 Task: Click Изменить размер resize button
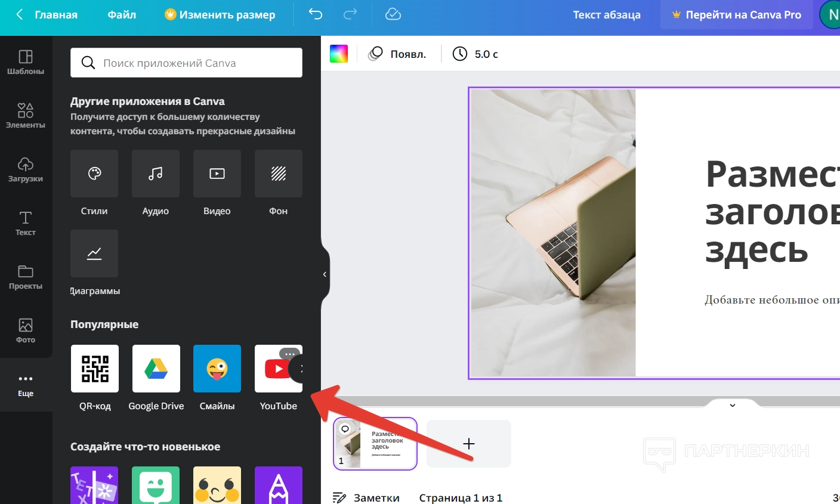coord(220,15)
